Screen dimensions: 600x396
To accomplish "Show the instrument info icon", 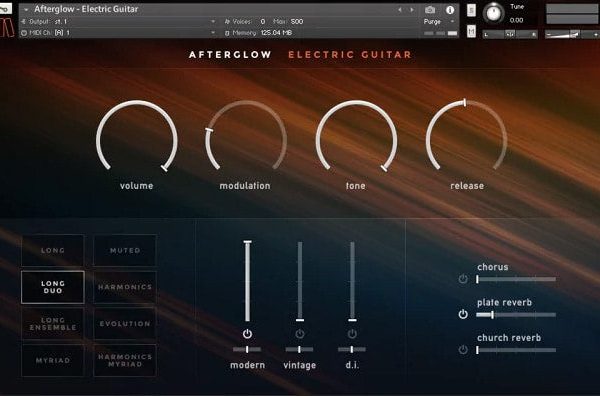I will [450, 10].
